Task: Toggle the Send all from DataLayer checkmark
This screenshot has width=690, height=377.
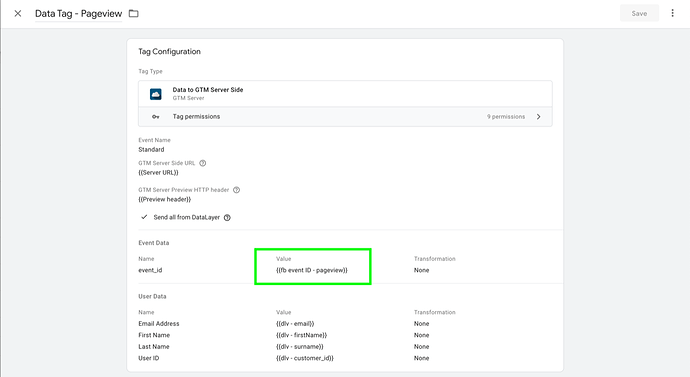Action: [x=144, y=217]
